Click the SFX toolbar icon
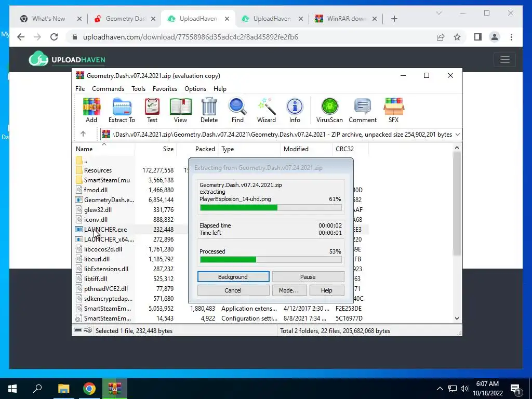Viewport: 532px width, 399px height. click(394, 110)
